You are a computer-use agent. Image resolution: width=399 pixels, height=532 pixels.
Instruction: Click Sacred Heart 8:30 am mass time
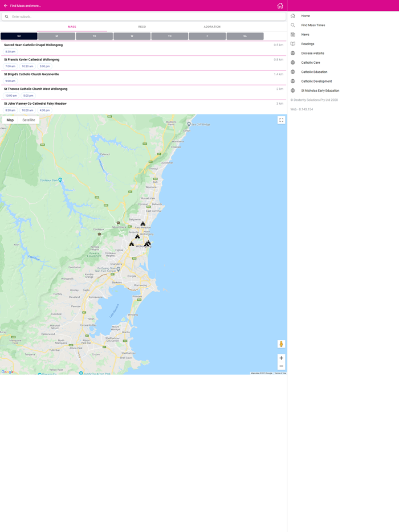[x=10, y=52]
